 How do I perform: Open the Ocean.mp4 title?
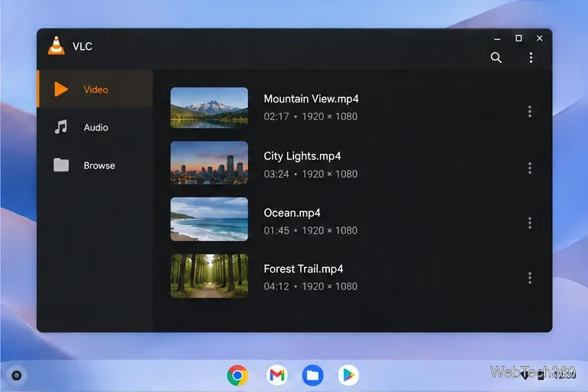(292, 213)
